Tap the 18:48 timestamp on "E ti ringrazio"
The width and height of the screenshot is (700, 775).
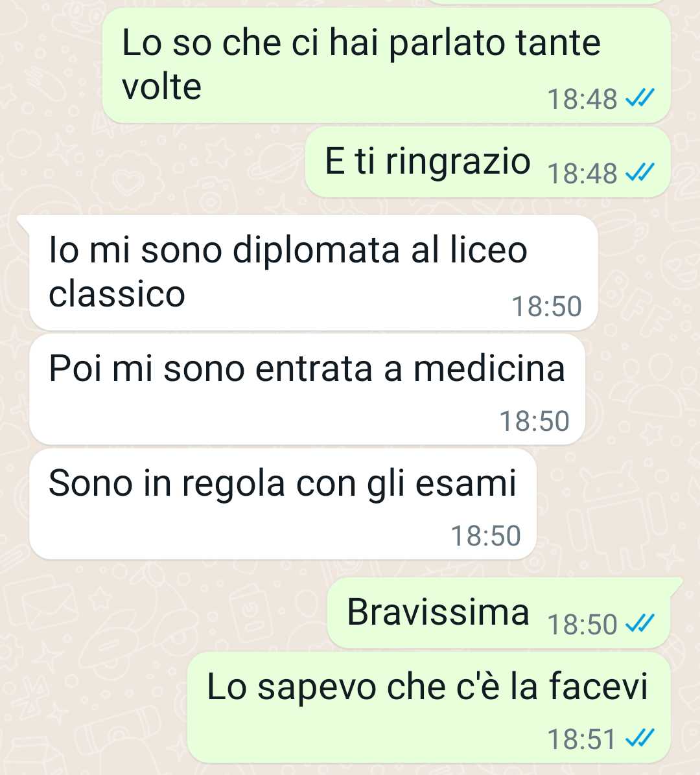(x=582, y=174)
